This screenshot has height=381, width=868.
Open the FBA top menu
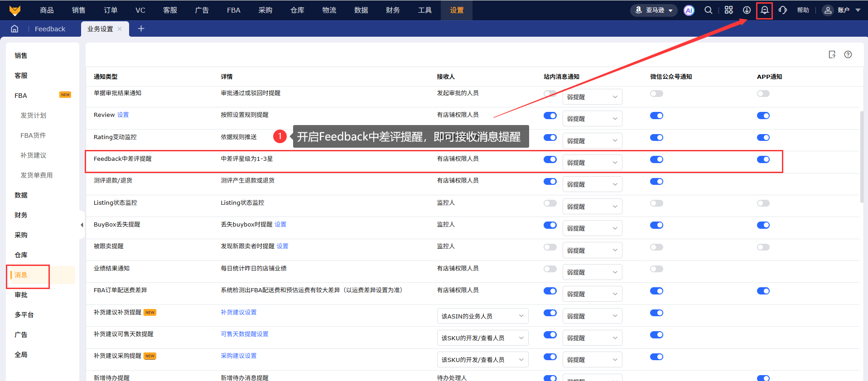[233, 10]
